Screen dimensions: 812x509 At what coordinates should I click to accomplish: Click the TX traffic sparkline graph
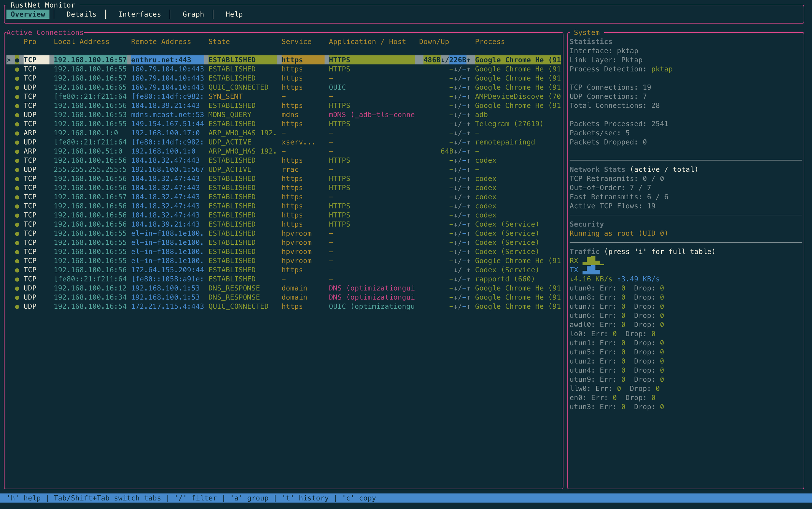tap(591, 270)
